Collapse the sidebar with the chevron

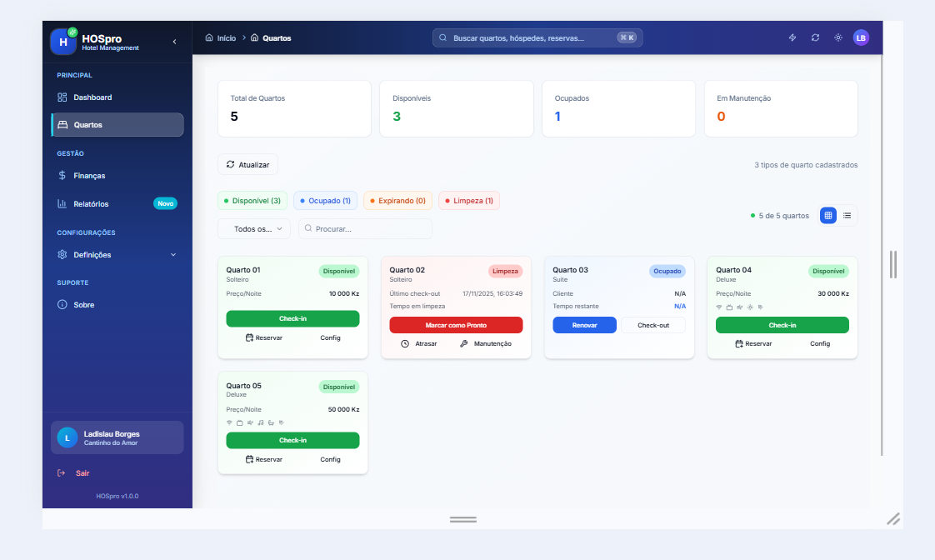click(x=174, y=40)
